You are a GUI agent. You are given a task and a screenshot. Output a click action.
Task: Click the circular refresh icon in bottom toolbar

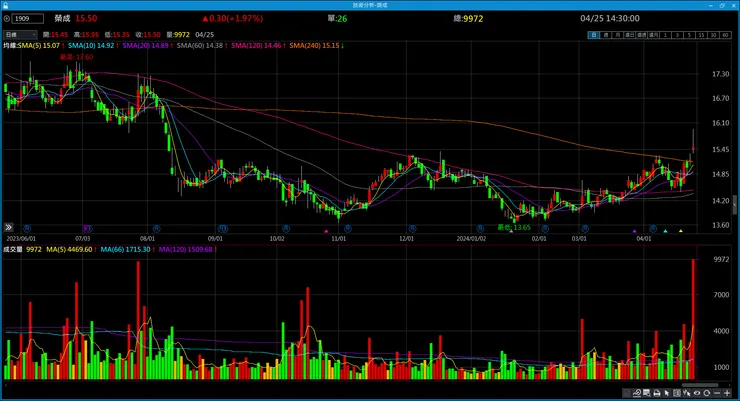coord(706,393)
